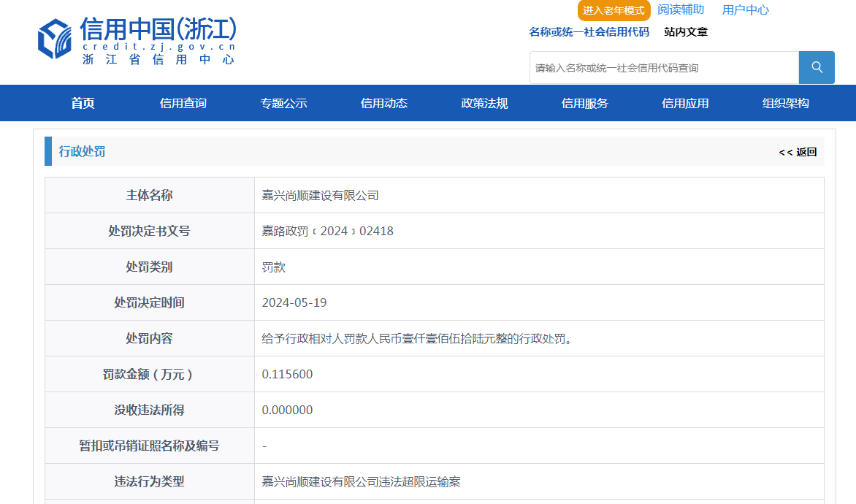This screenshot has width=856, height=504.
Task: Focus the credit code search input field
Action: coord(663,68)
